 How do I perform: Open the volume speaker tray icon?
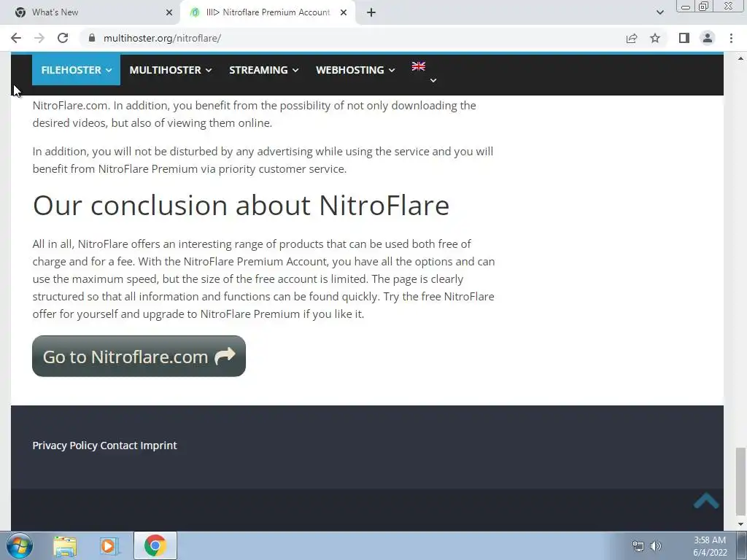coord(656,546)
